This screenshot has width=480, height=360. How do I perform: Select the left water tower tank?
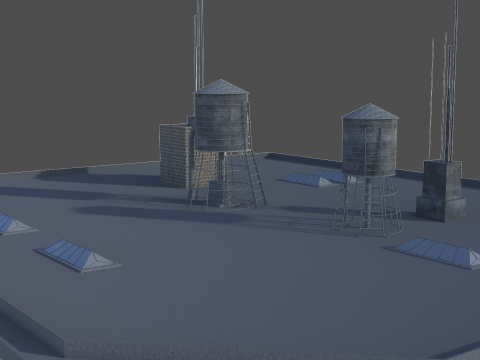(221, 122)
